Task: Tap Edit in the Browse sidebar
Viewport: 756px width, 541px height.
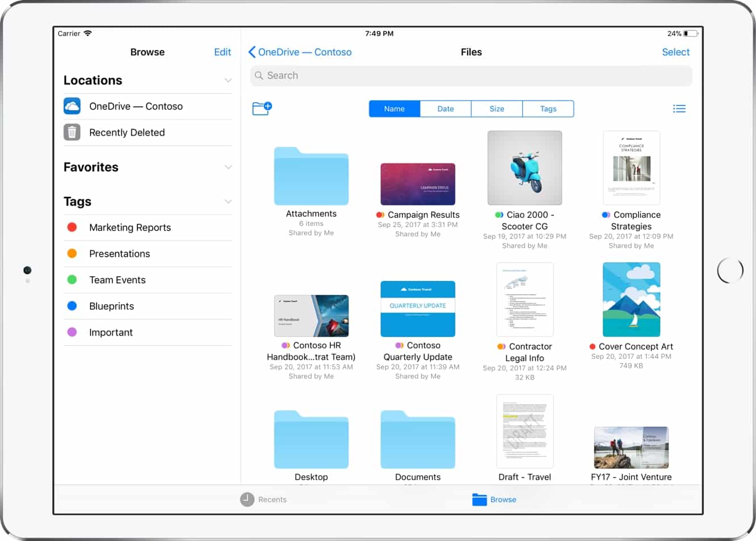Action: [222, 52]
